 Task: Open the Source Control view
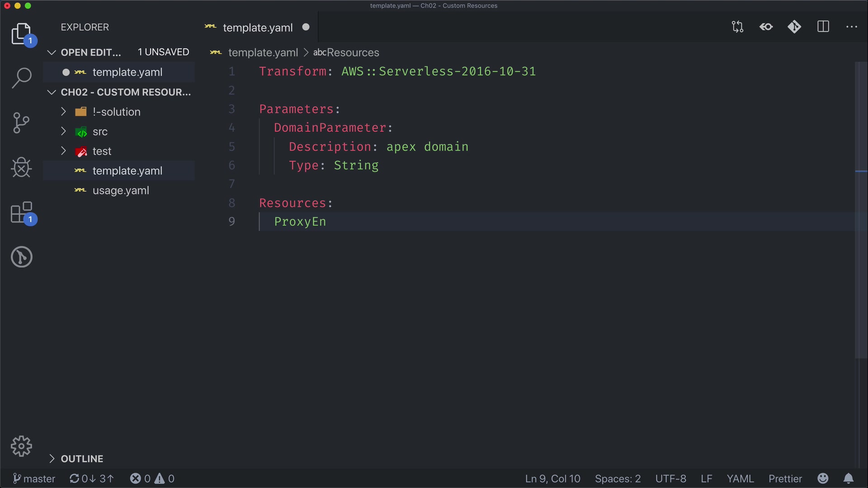21,123
